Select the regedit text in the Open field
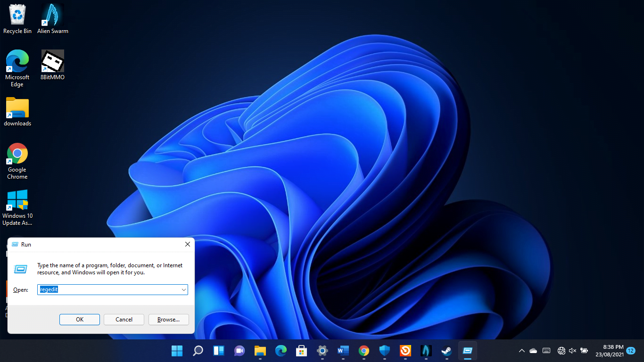 point(49,289)
